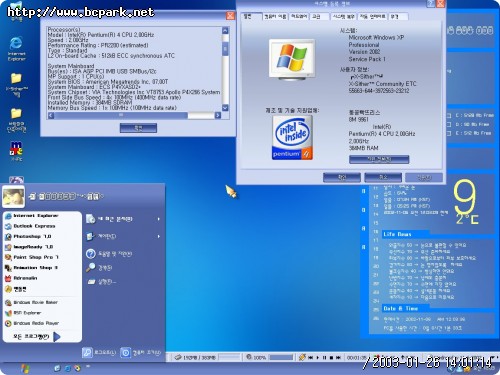Click the Start button Windows flag
The height and width of the screenshot is (375, 500).
[x=25, y=368]
